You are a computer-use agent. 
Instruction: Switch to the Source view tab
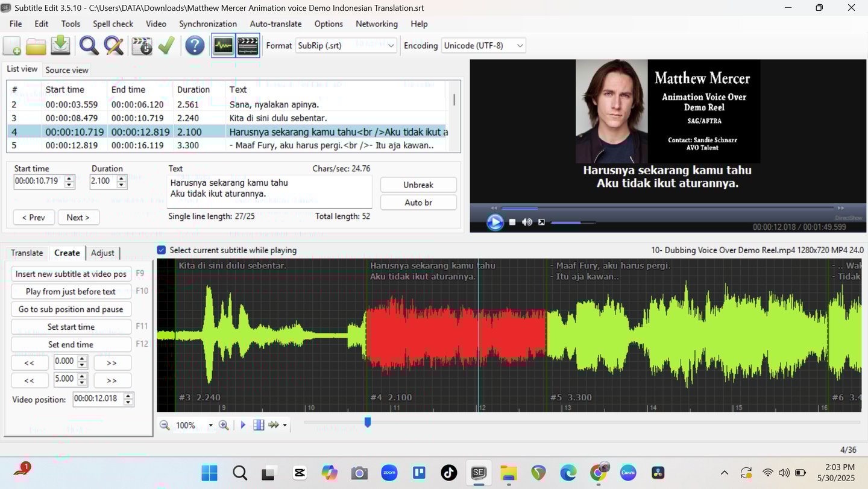67,70
